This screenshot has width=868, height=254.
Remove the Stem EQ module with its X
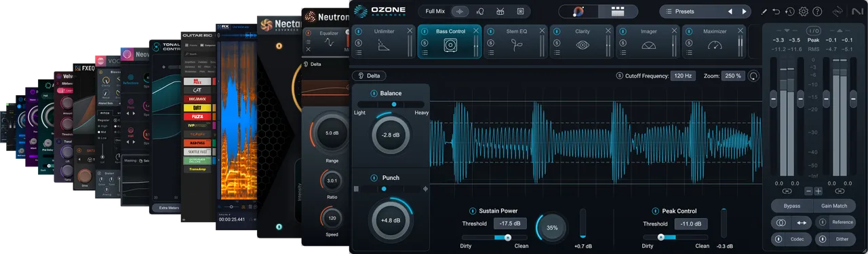coord(542,31)
